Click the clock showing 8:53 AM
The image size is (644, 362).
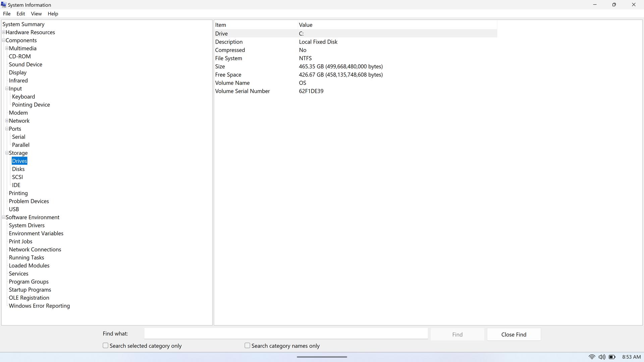(631, 357)
